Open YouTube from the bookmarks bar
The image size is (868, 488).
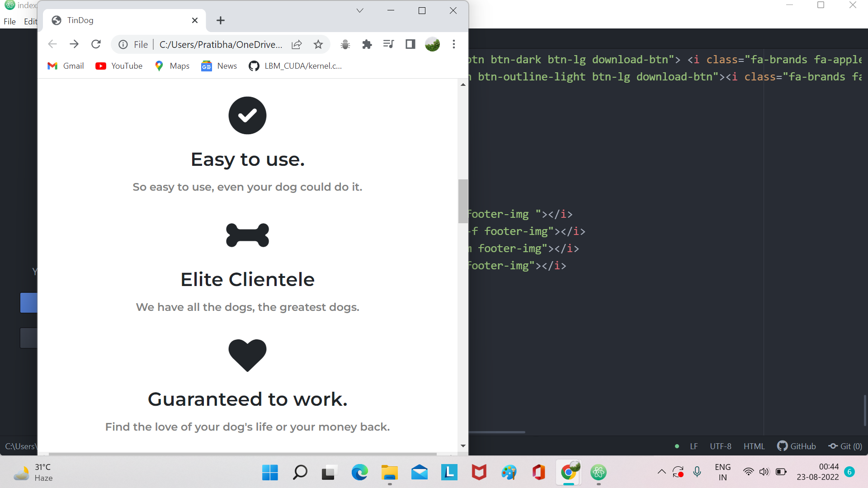pyautogui.click(x=118, y=66)
